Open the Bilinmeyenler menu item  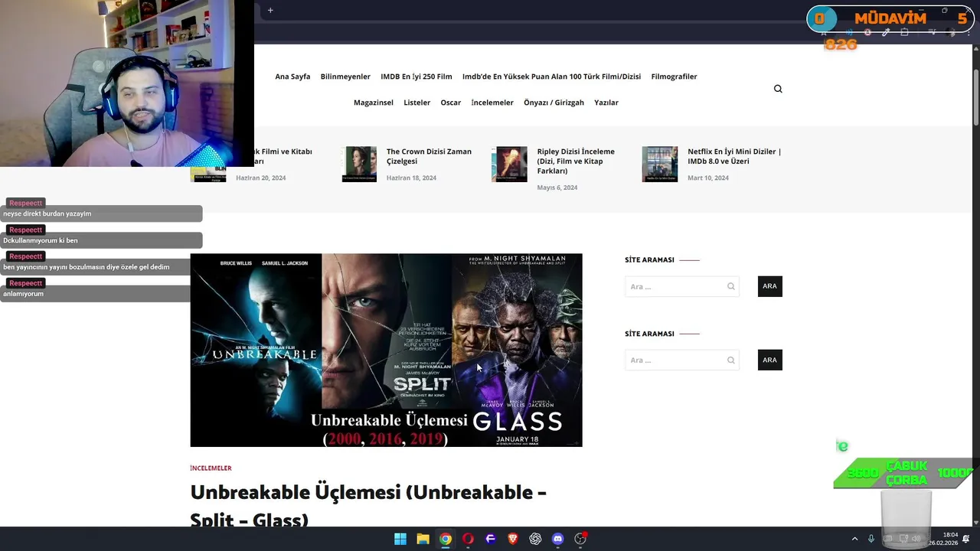click(345, 77)
